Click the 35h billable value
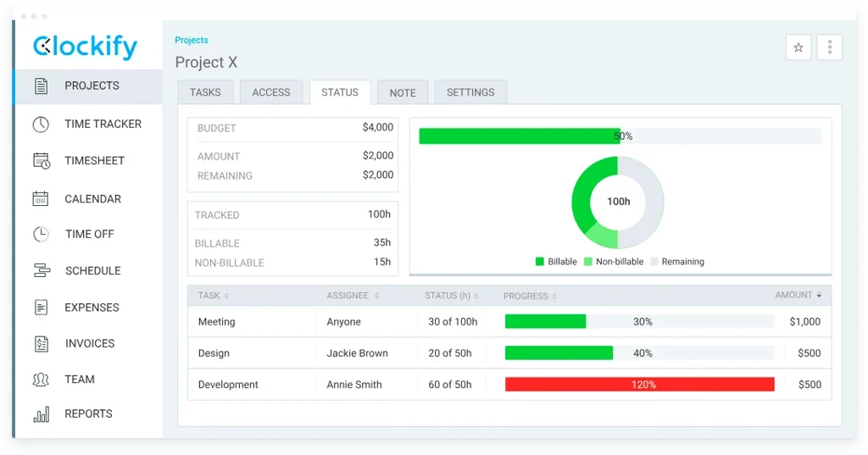Viewport: 868px width, 455px height. pyautogui.click(x=382, y=242)
